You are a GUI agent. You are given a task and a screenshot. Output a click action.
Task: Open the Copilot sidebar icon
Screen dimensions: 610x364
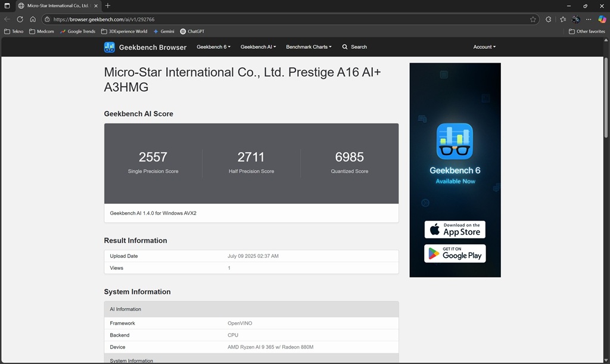[x=602, y=19]
